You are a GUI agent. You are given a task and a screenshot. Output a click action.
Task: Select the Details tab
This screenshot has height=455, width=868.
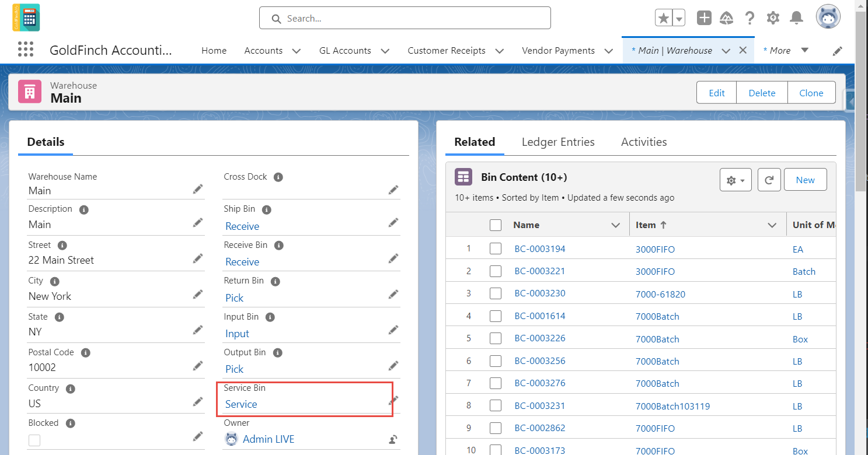46,142
